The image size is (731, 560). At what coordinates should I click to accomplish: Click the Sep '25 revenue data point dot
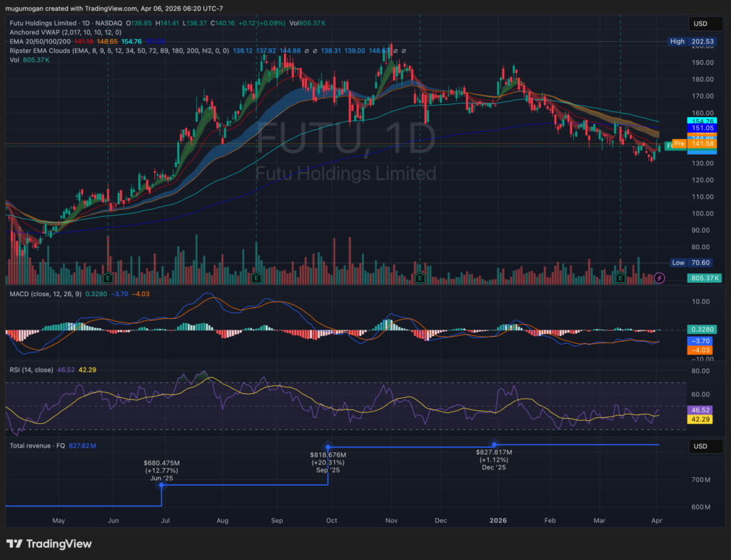click(328, 446)
